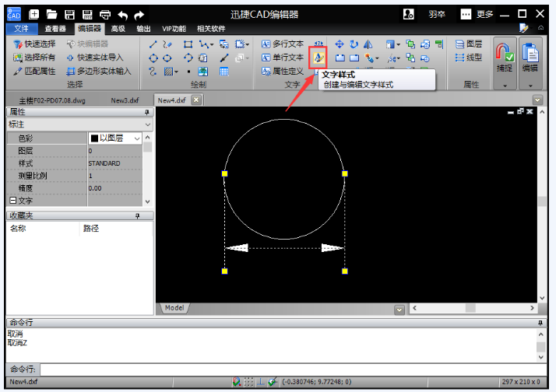
Task: Collapse the 文字 property group
Action: (12, 201)
